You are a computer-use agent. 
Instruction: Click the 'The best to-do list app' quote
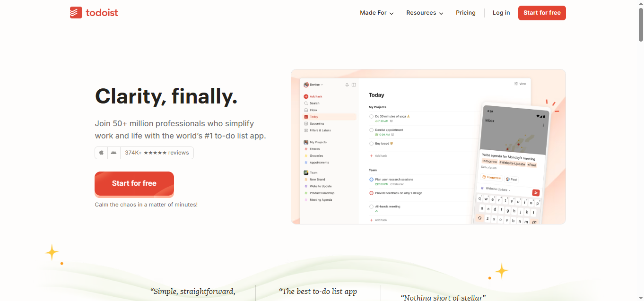click(x=318, y=292)
